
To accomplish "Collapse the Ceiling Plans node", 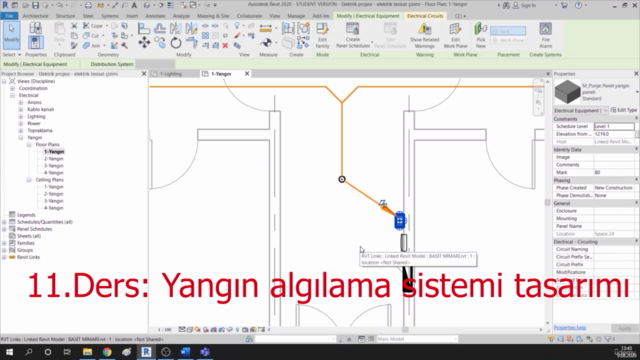I will 29,180.
